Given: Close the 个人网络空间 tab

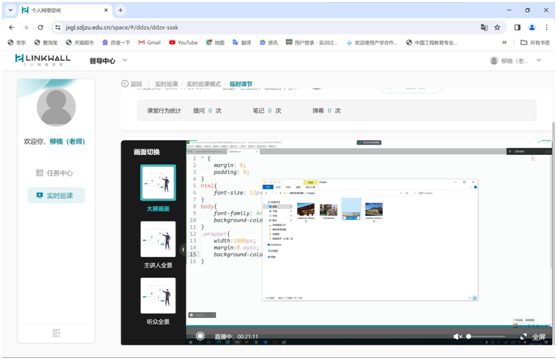Looking at the screenshot, I should [106, 10].
